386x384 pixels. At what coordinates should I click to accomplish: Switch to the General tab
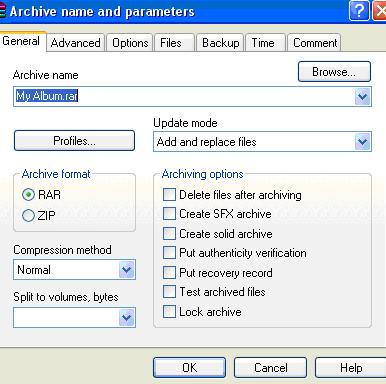click(21, 41)
